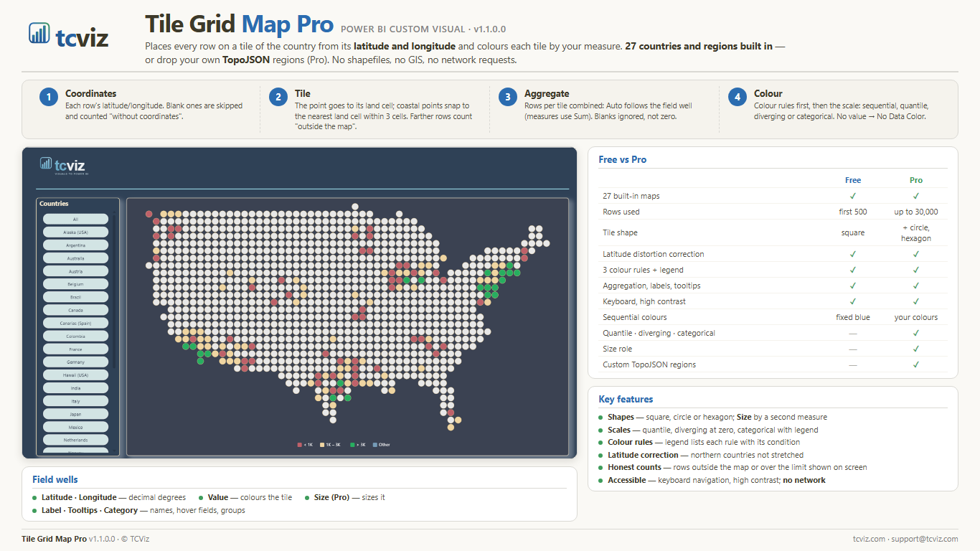Click the 'up to 30,000' rows value

coord(916,212)
